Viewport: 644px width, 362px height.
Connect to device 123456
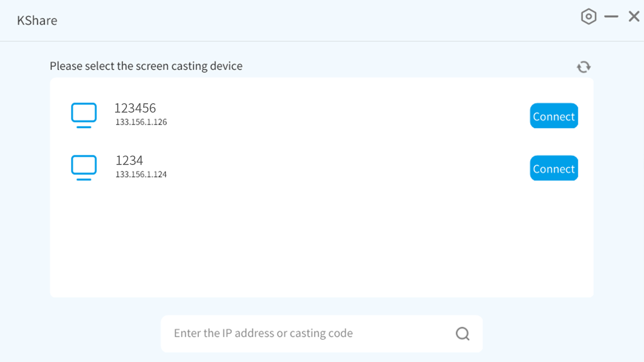554,116
